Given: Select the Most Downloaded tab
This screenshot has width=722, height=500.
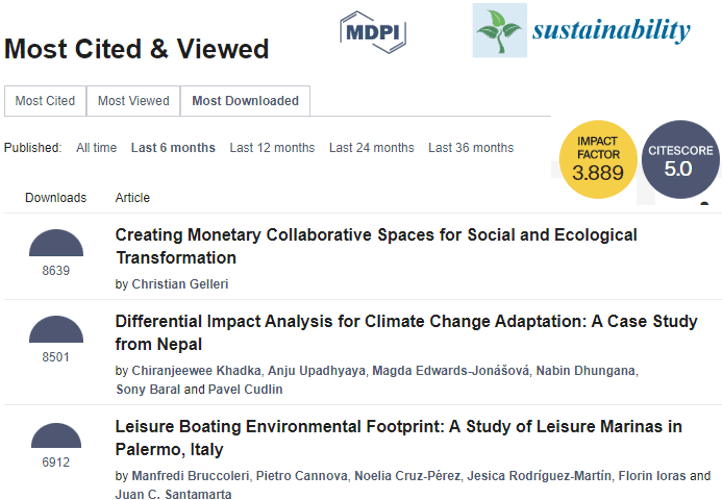Looking at the screenshot, I should (245, 101).
